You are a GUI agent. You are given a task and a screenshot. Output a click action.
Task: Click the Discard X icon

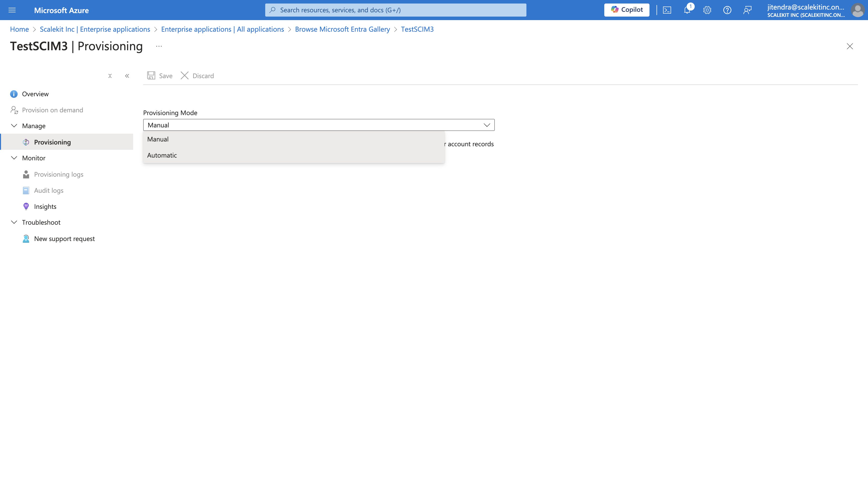(185, 75)
